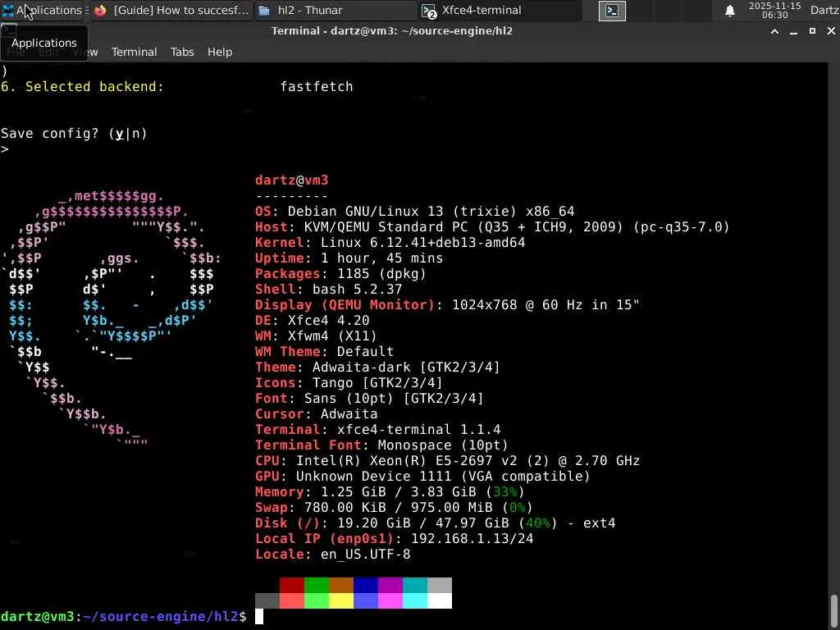Open the Dartz user menu in the panel
Viewport: 840px width, 630px height.
(x=824, y=10)
